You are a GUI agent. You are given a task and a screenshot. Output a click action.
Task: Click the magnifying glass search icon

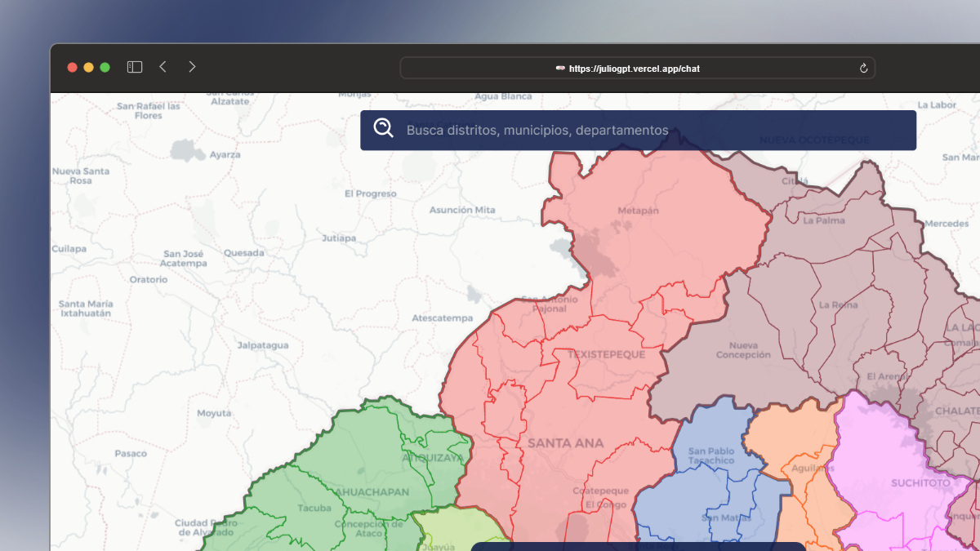point(383,128)
